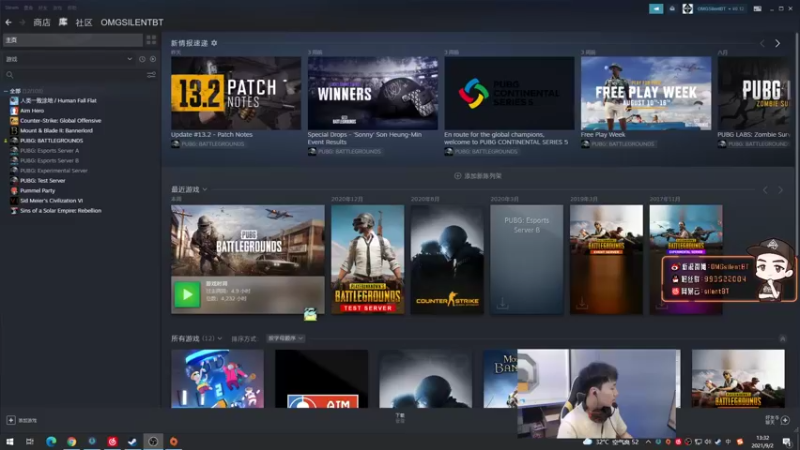The image size is (800, 450).
Task: Open PUBG: Esports Server B tile
Action: pos(527,259)
